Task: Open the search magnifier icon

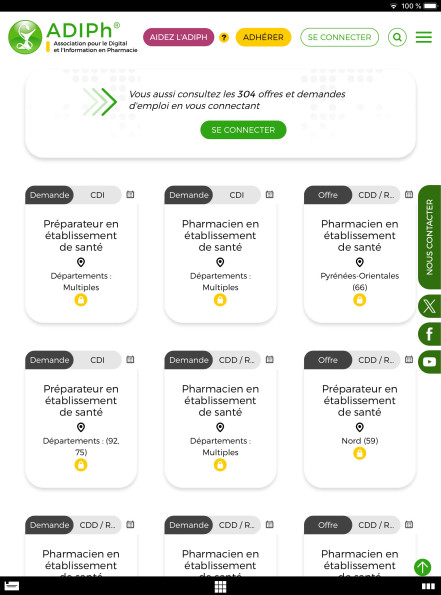Action: 397,37
